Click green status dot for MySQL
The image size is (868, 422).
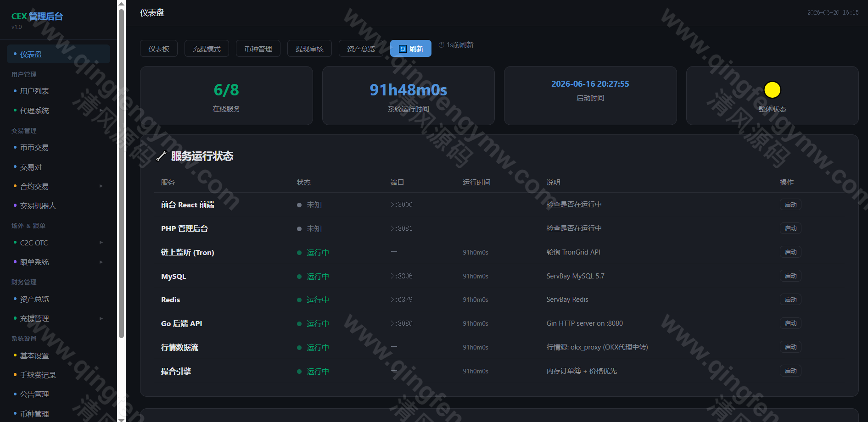coord(299,277)
